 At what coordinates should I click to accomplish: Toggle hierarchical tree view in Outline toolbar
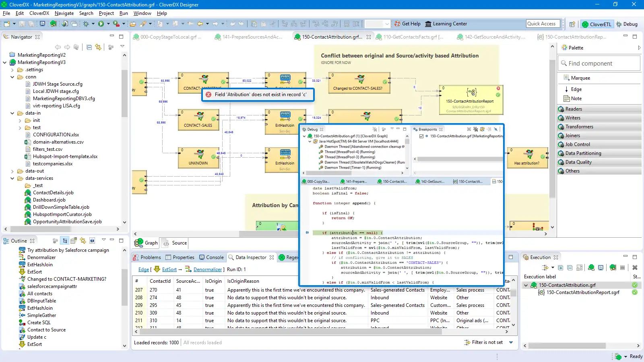point(65,241)
